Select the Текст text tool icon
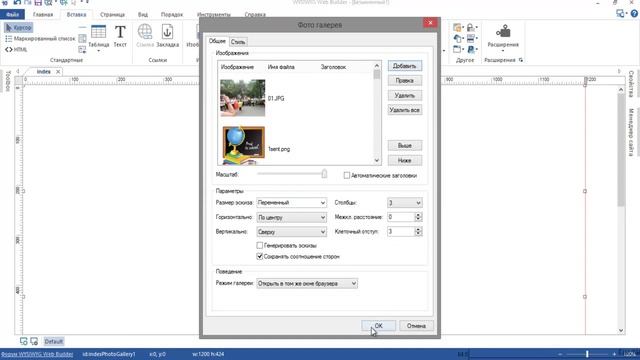Screen dimensions: 640x360 point(120,32)
